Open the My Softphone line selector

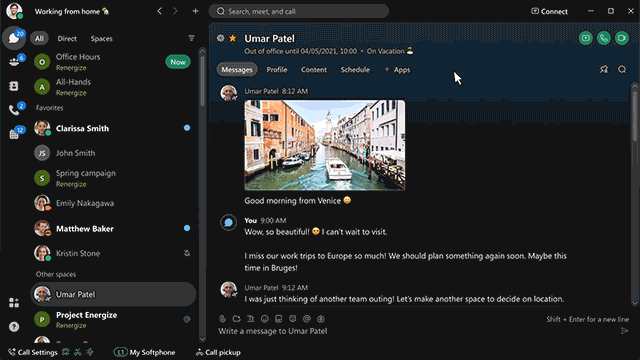click(x=144, y=352)
